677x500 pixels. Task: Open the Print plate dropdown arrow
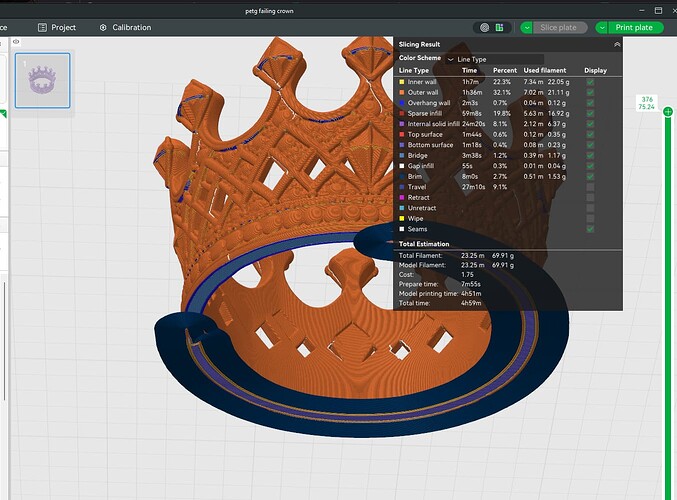(601, 28)
